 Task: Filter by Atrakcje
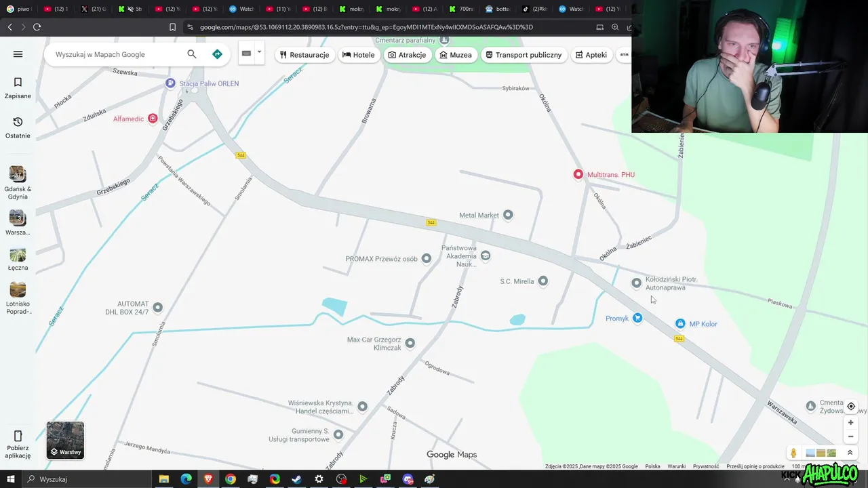click(x=407, y=55)
